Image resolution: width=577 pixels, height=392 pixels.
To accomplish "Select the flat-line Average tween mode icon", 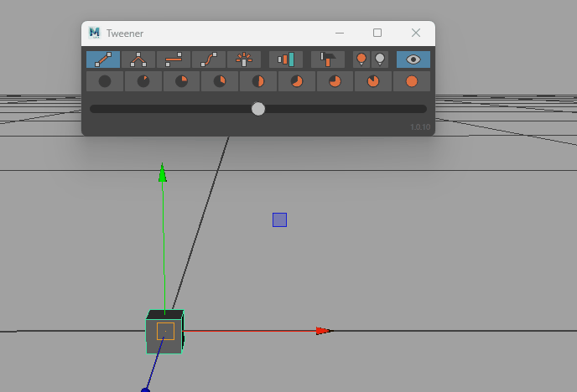I will click(x=174, y=59).
